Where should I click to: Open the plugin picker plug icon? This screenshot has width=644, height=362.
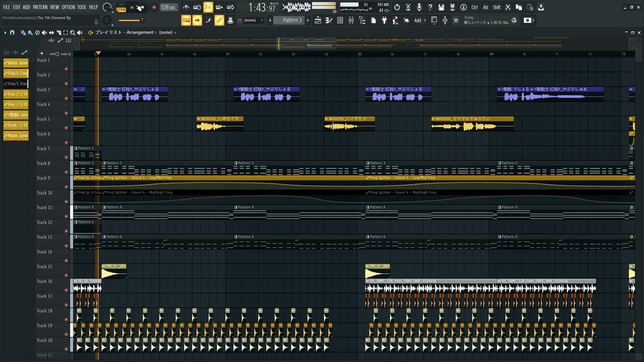(x=384, y=20)
